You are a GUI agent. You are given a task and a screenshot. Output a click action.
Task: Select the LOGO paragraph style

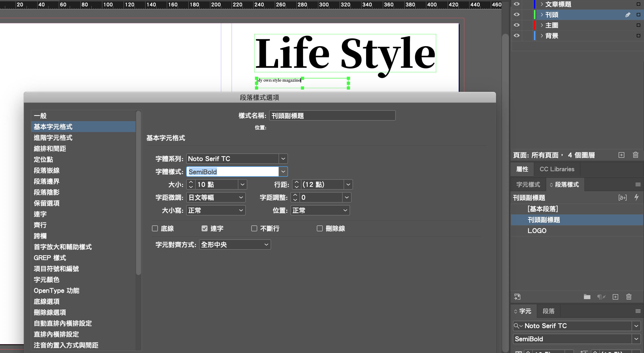pos(537,231)
